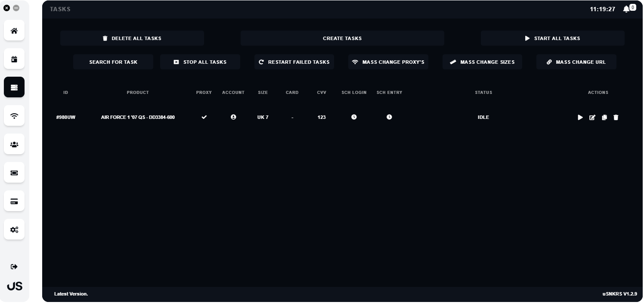The image size is (644, 305).
Task: Open the home page sidebar icon
Action: [x=14, y=31]
